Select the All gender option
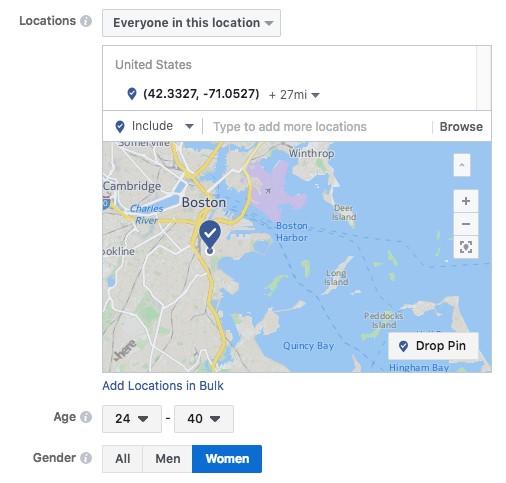This screenshot has height=483, width=506. [122, 459]
